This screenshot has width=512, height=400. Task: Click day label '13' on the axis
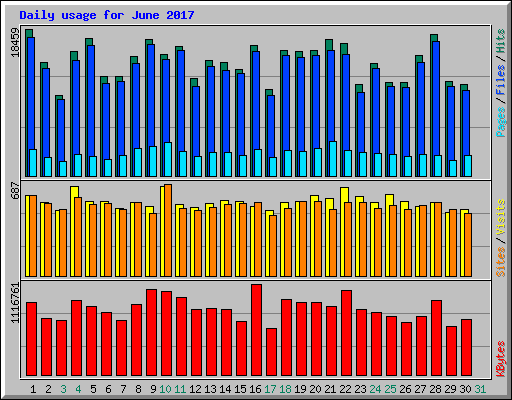(210, 389)
